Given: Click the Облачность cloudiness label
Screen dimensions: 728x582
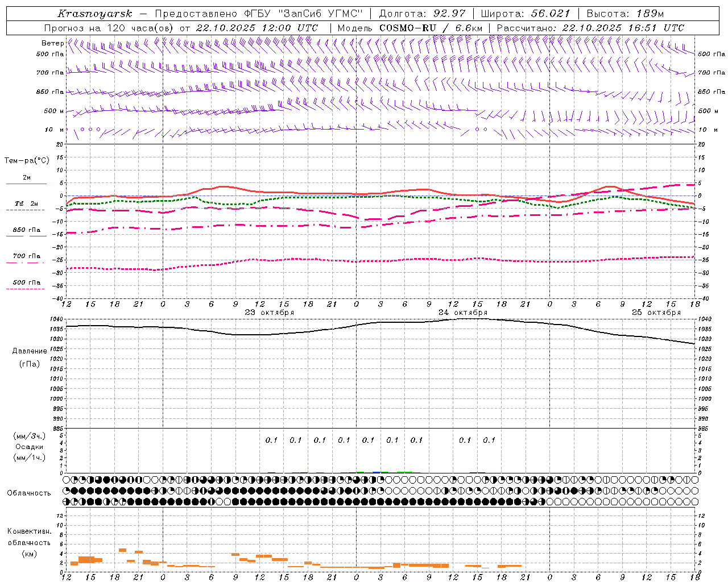Looking at the screenshot, I should coord(29,493).
